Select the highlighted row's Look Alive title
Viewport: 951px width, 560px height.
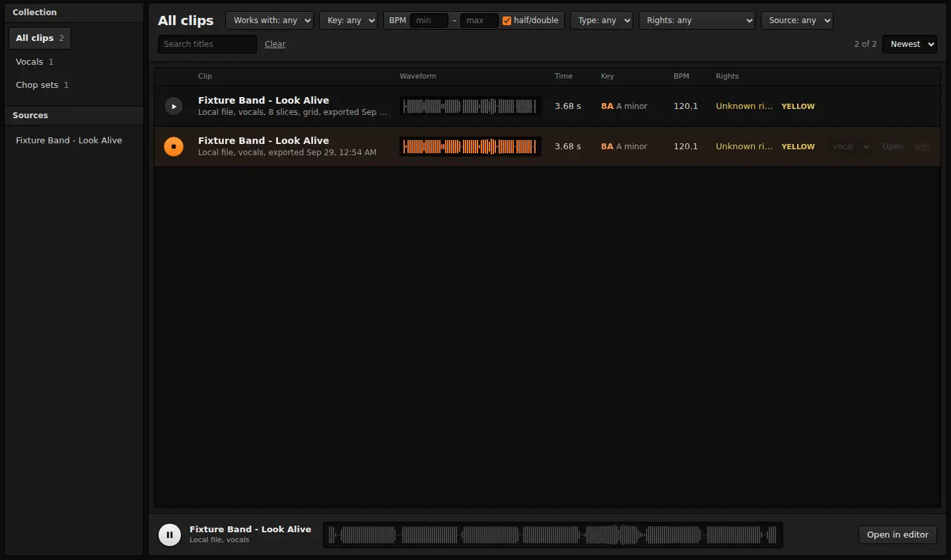[264, 141]
